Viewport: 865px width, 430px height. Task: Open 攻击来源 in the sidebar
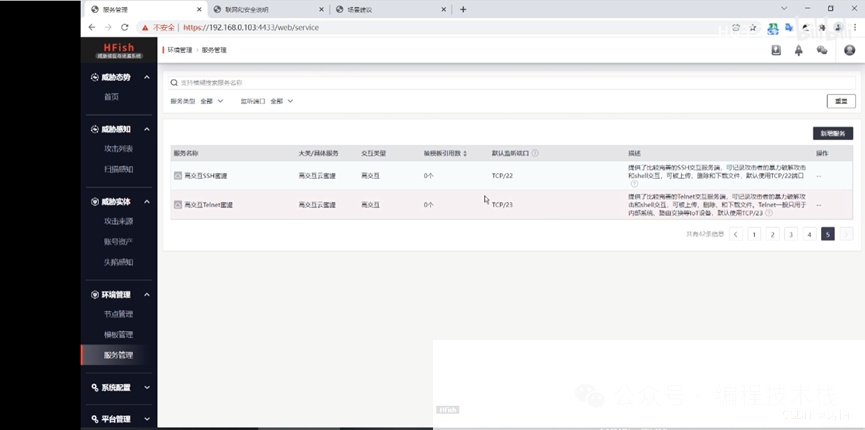(119, 221)
